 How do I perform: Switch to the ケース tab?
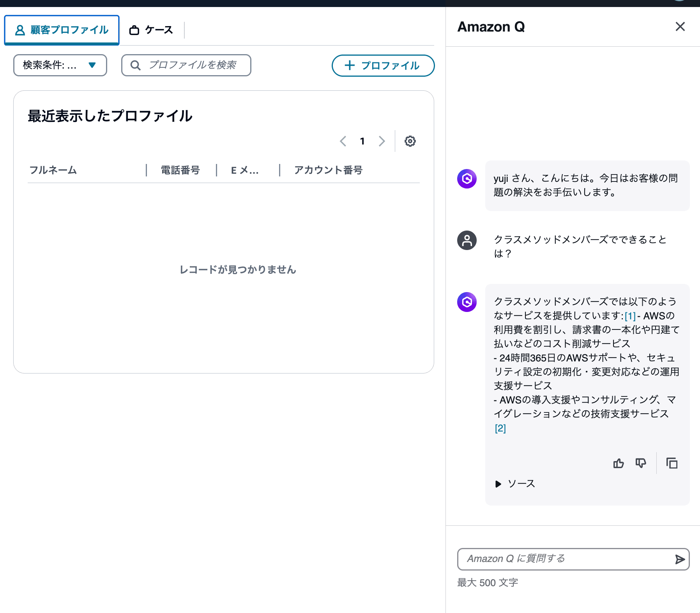151,30
